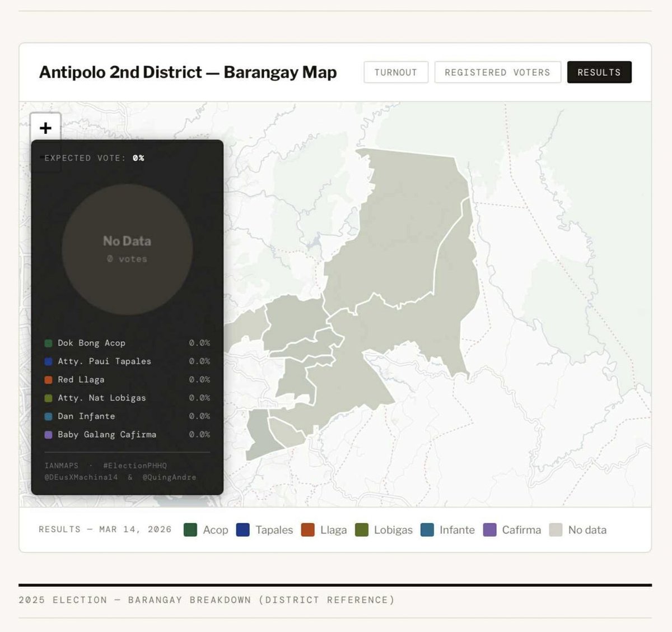
Task: Select the Red Llaga candidate row
Action: pos(128,380)
